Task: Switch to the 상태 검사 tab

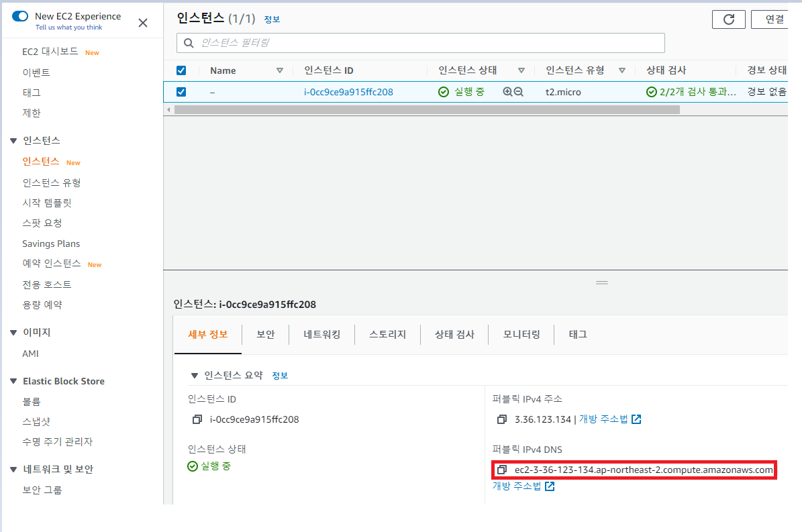Action: (454, 335)
